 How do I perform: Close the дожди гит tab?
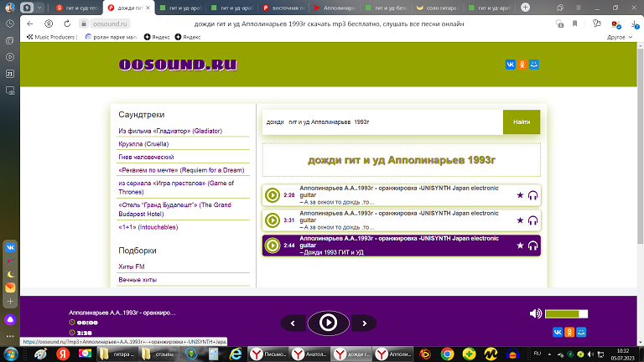148,8
